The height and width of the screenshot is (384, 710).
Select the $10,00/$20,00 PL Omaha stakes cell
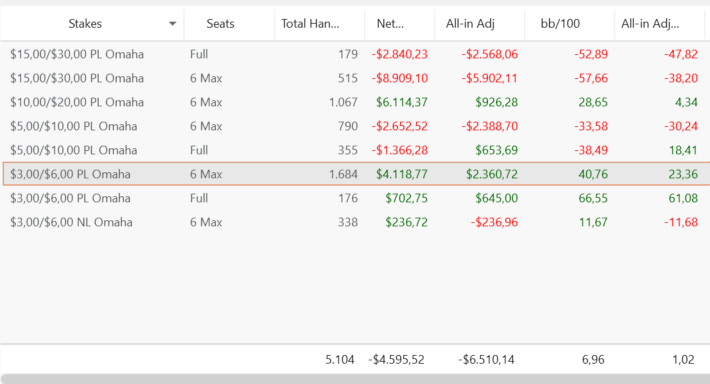tap(77, 102)
